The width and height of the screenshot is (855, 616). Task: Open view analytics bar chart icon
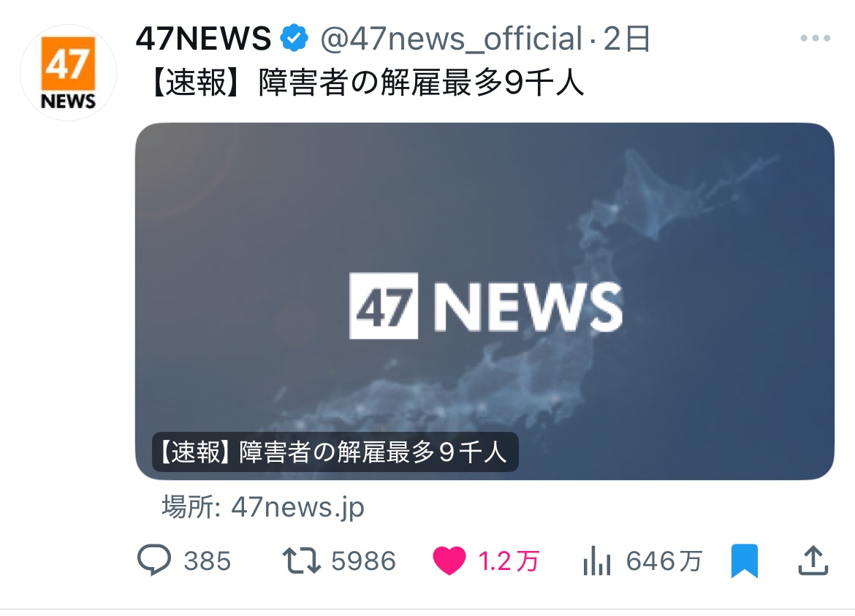point(596,561)
